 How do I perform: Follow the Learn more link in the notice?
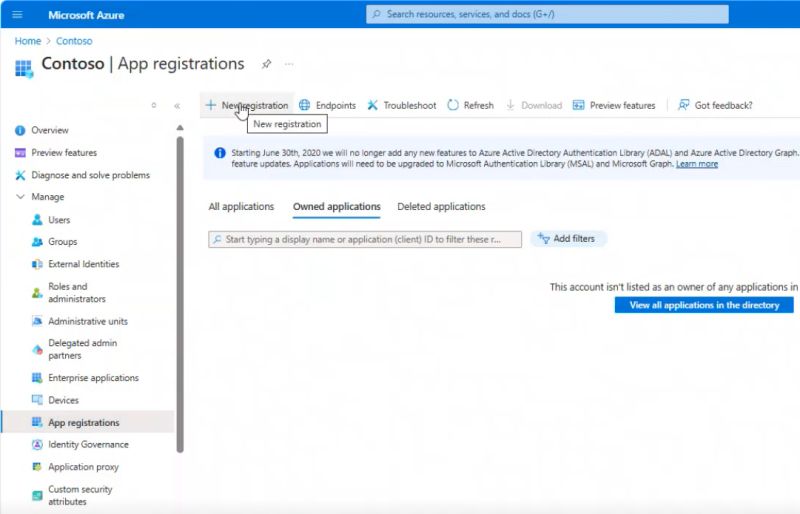(697, 164)
